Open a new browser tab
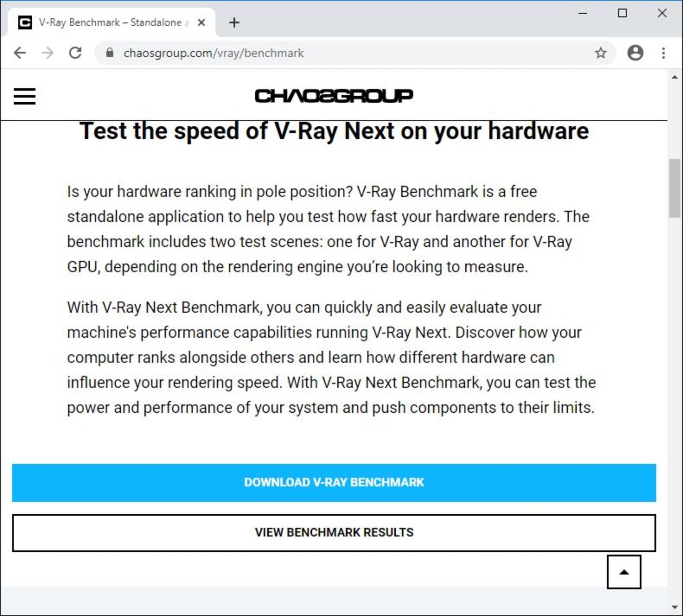Screen dimensions: 683x616 (234, 23)
